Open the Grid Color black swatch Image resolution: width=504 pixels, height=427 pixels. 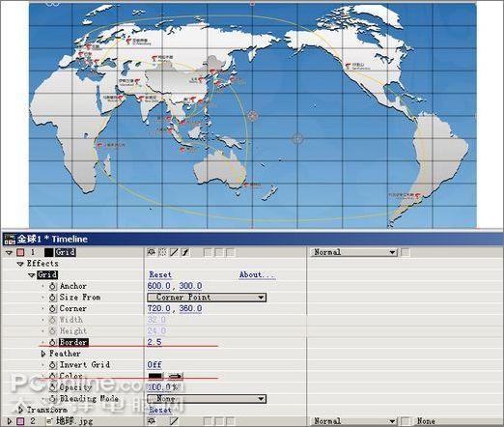pyautogui.click(x=155, y=376)
